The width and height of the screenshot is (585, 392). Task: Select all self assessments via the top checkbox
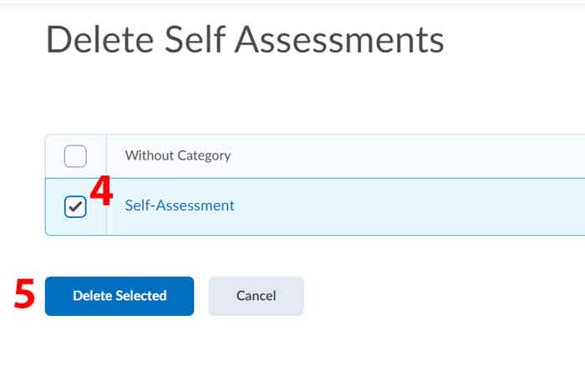pos(75,155)
